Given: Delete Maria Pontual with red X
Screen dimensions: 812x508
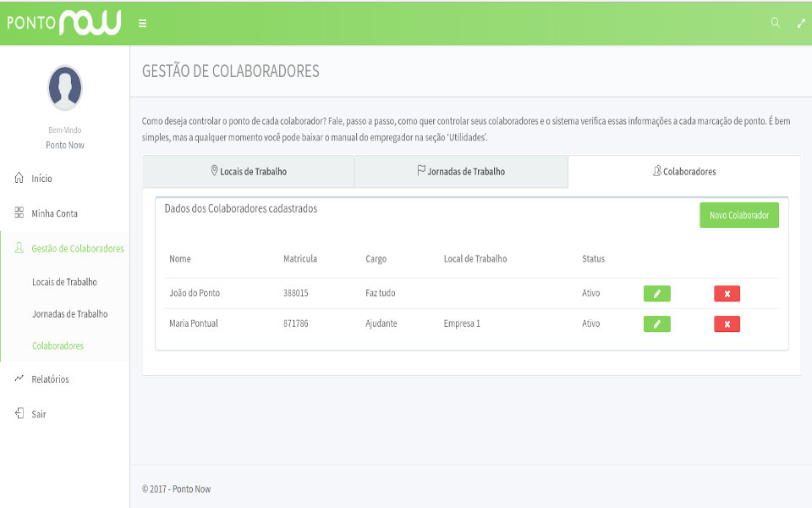Looking at the screenshot, I should (727, 324).
